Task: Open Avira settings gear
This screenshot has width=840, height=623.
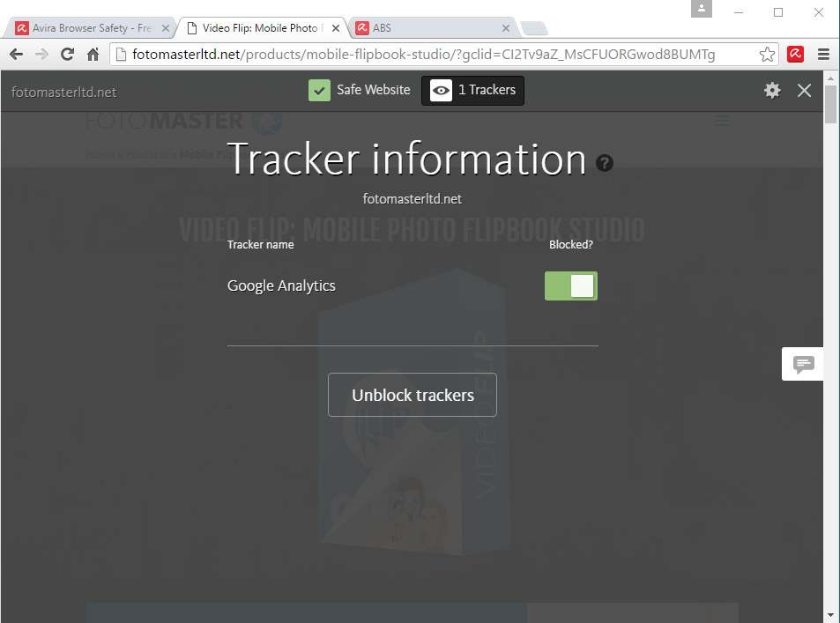Action: pos(772,90)
